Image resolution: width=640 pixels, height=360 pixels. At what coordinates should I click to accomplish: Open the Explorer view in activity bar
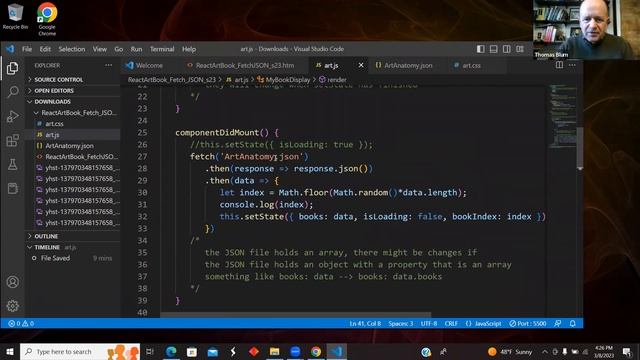[12, 68]
